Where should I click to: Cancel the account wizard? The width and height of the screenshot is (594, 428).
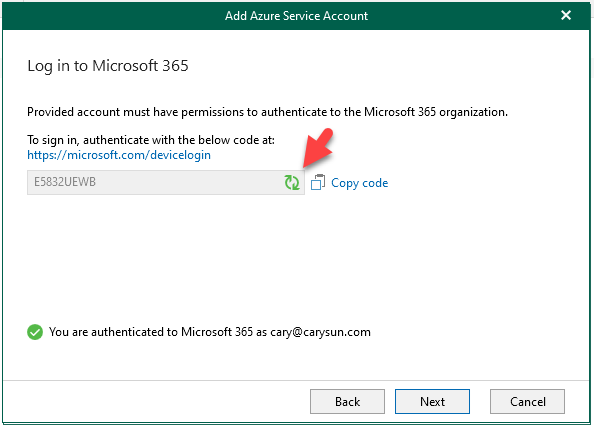(527, 401)
